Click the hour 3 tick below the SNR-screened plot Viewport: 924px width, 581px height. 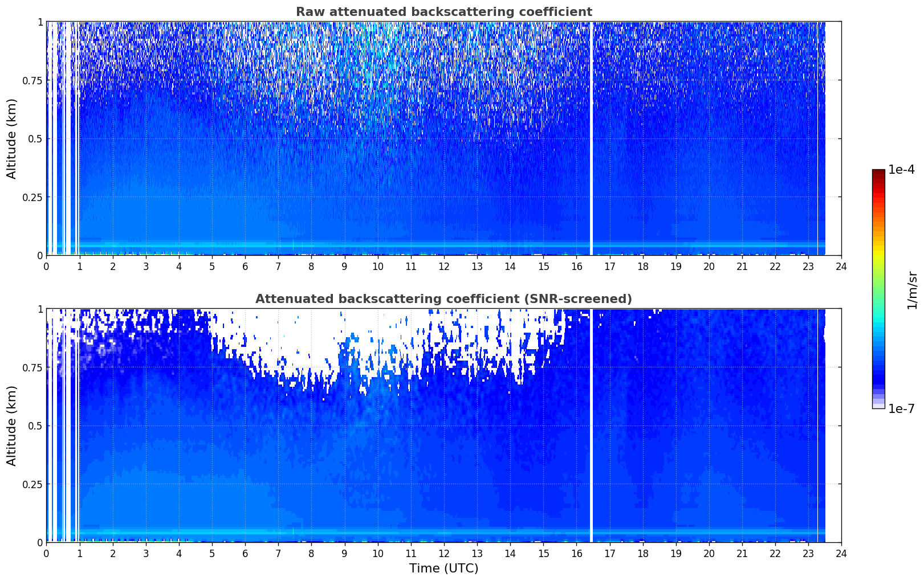(x=145, y=553)
